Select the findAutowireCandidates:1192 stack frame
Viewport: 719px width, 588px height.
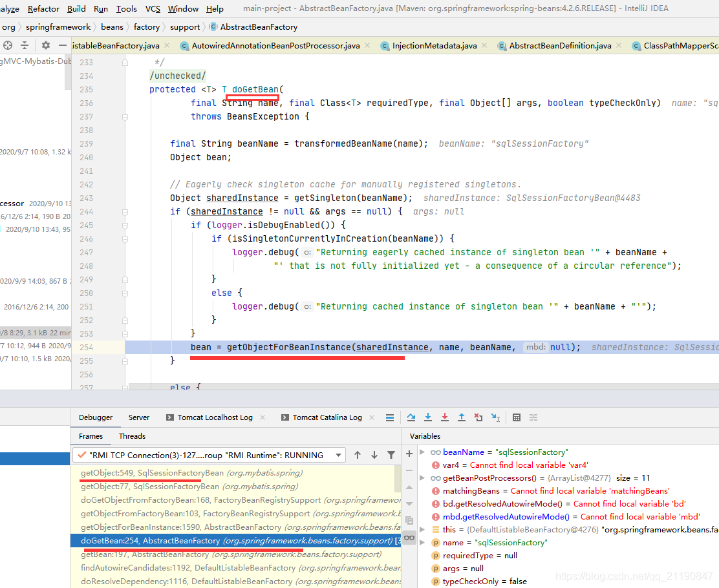click(236, 568)
